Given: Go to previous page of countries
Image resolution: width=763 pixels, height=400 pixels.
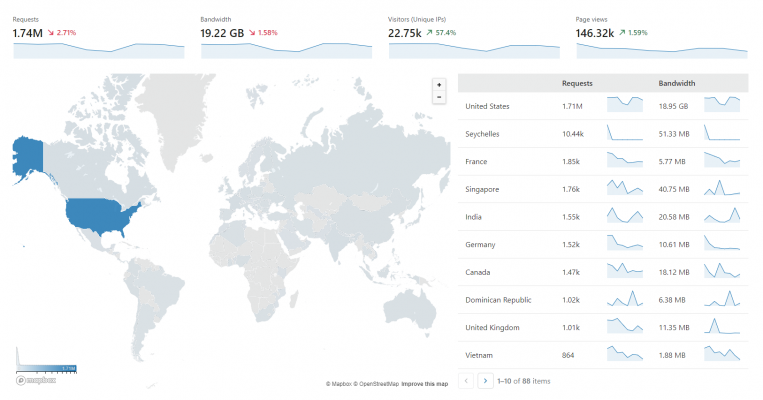Looking at the screenshot, I should click(x=466, y=380).
